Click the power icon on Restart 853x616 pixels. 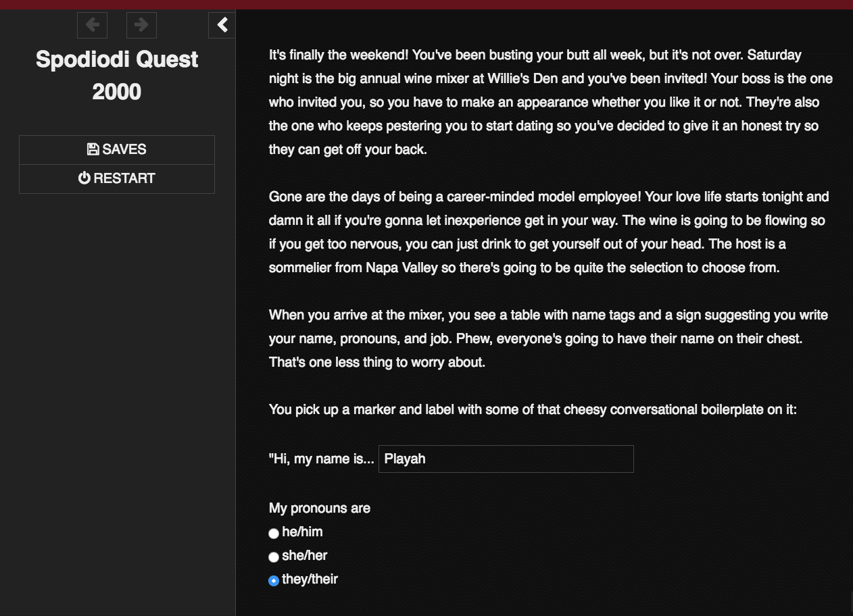(x=84, y=178)
